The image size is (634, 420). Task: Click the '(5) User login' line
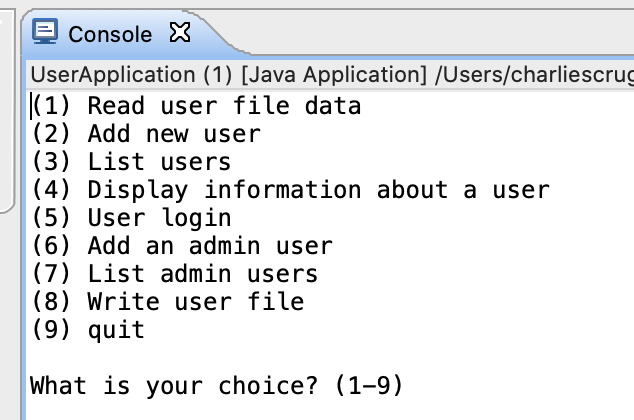131,218
